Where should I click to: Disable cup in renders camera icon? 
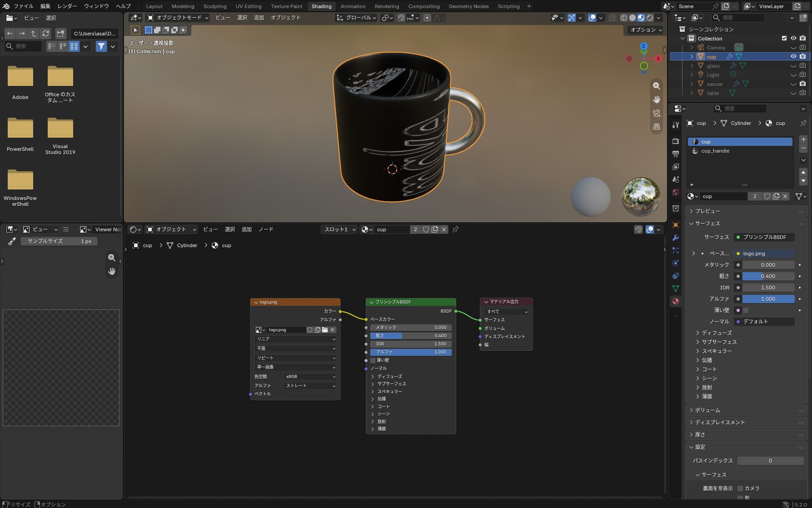click(803, 57)
